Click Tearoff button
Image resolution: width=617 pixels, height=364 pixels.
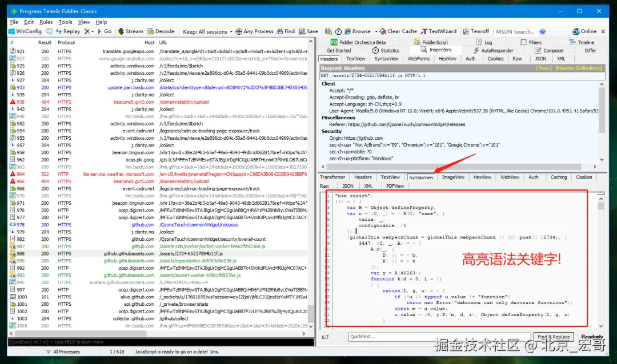click(x=476, y=31)
